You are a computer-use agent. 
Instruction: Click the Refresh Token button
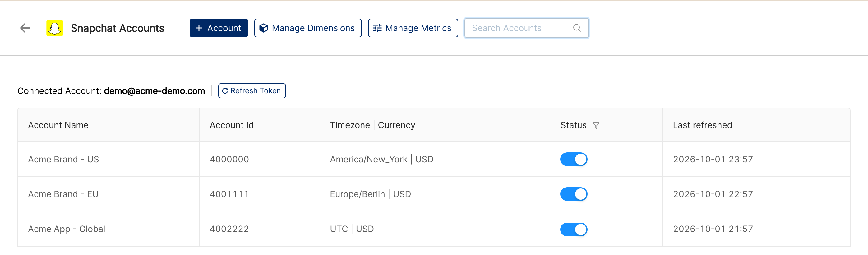(252, 91)
